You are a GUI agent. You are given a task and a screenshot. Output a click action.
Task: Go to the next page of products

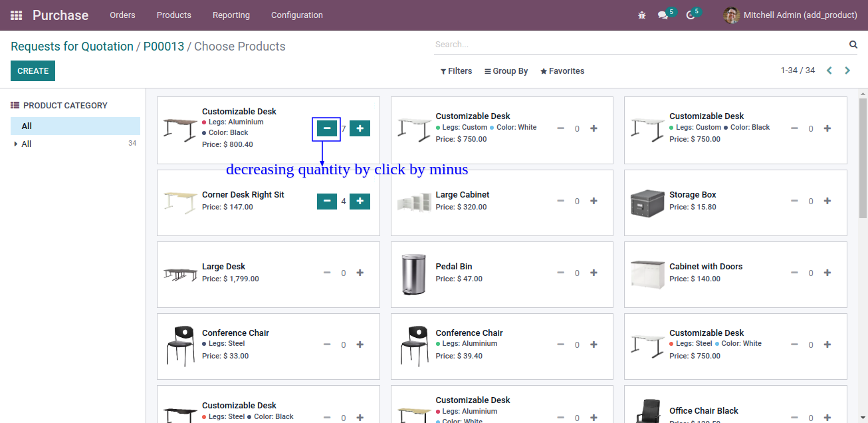(847, 70)
